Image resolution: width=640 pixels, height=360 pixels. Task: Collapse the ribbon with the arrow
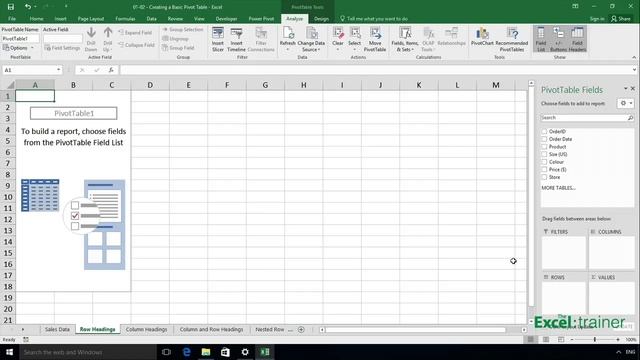(634, 58)
